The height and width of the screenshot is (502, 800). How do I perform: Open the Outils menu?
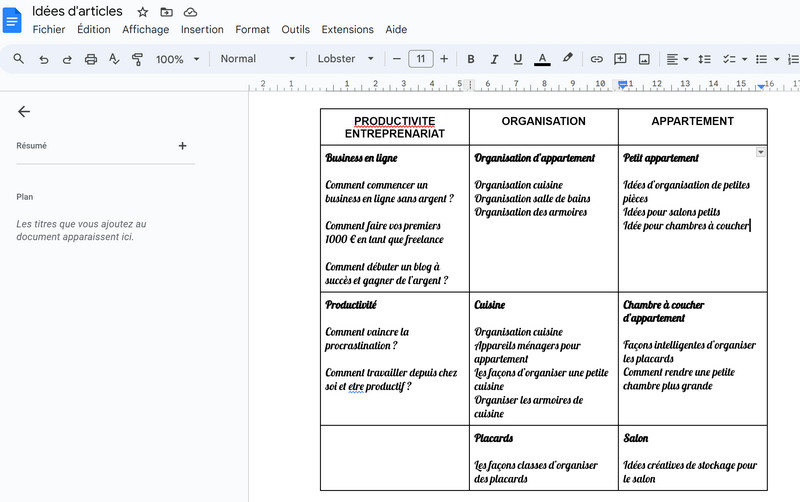click(295, 30)
